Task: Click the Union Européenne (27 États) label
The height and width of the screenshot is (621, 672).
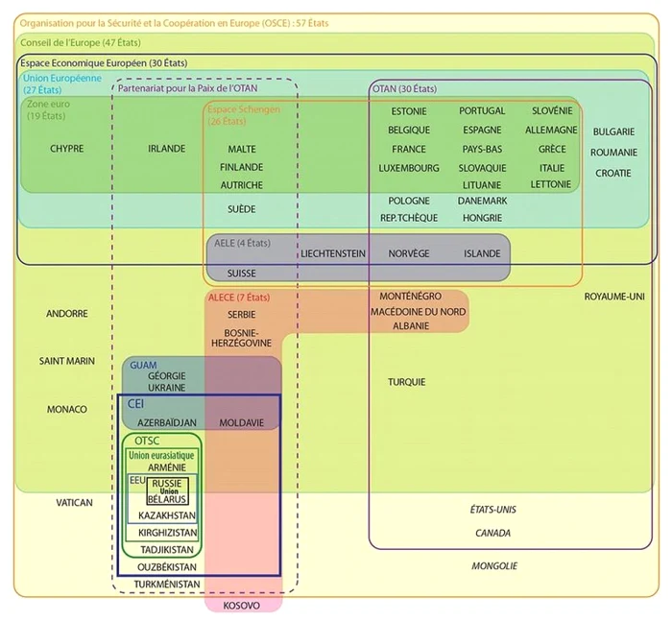Action: coord(62,84)
